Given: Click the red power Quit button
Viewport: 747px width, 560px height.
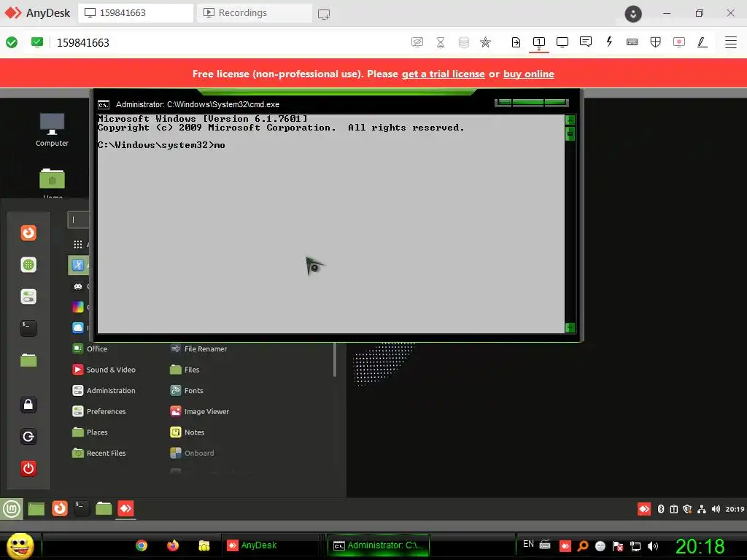Looking at the screenshot, I should click(28, 469).
